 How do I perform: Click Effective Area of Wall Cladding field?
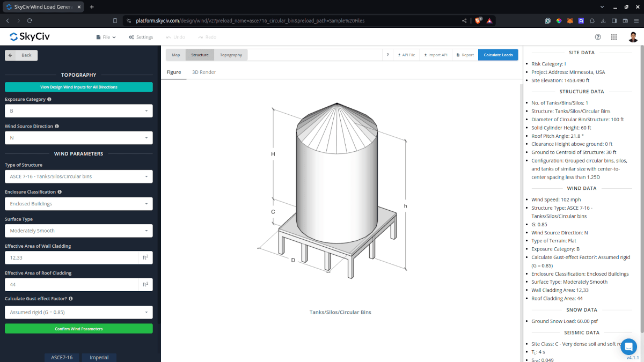tap(72, 257)
